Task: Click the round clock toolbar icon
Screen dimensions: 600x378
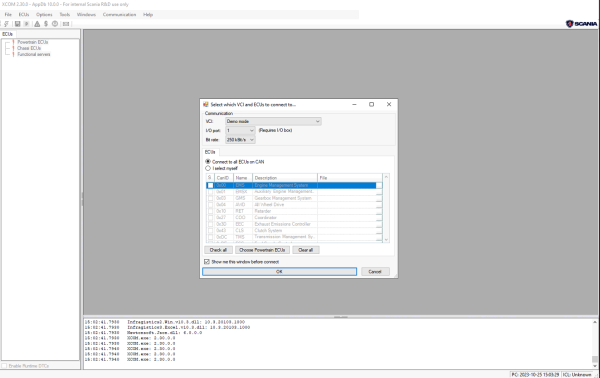Action: click(55, 24)
